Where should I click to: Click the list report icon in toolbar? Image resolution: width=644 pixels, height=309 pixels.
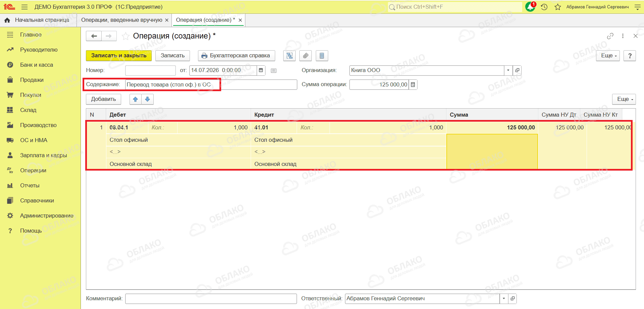pos(321,56)
